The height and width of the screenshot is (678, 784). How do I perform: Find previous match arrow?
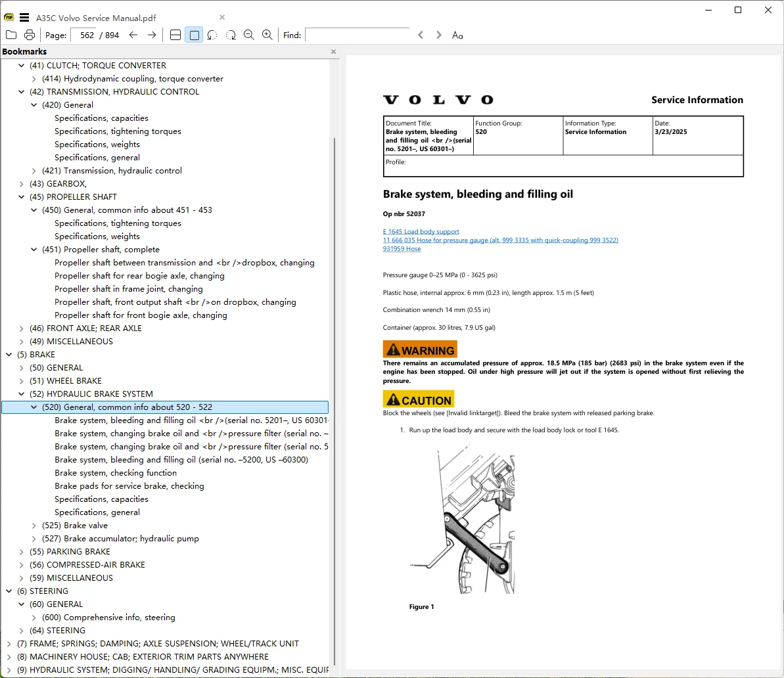(x=421, y=35)
